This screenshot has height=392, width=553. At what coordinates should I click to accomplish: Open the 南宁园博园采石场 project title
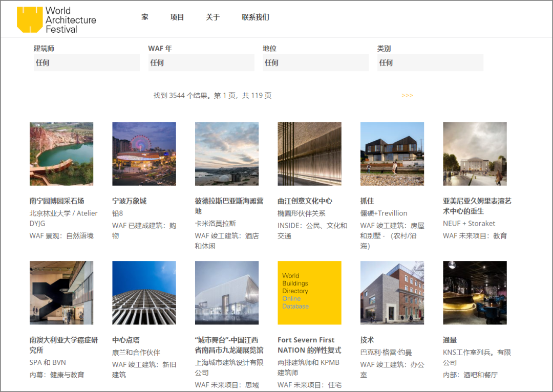57,201
